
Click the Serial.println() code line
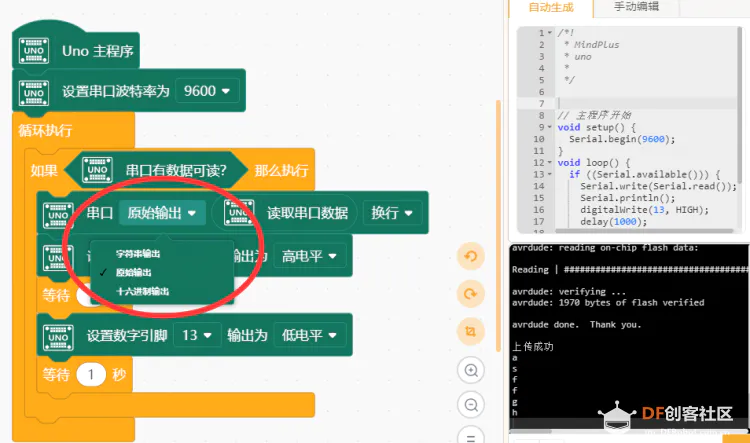(x=628, y=198)
